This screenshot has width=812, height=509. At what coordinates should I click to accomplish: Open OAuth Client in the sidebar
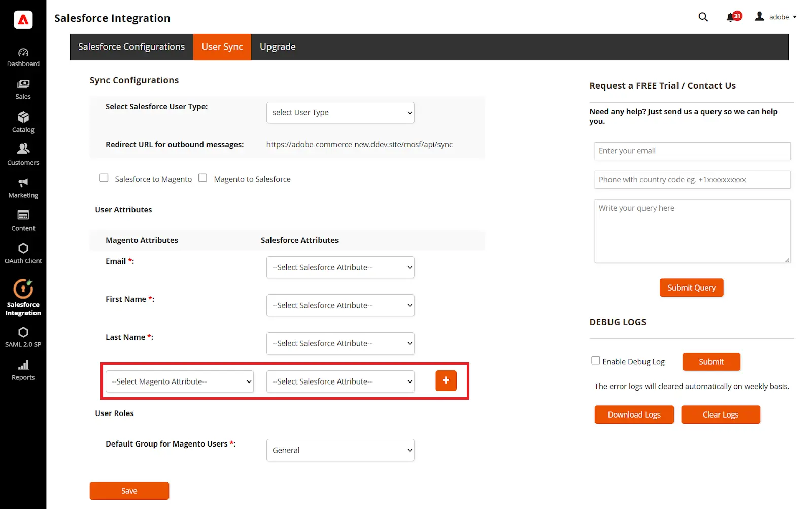23,253
